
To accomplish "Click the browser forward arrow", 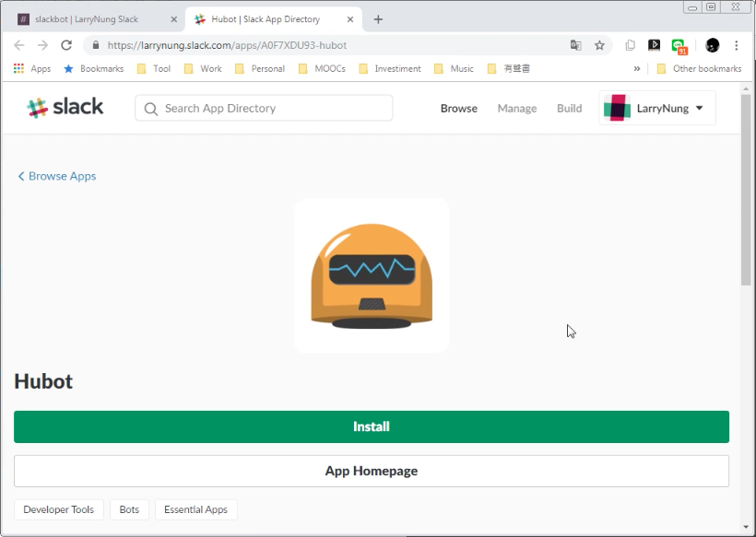I will coord(43,45).
